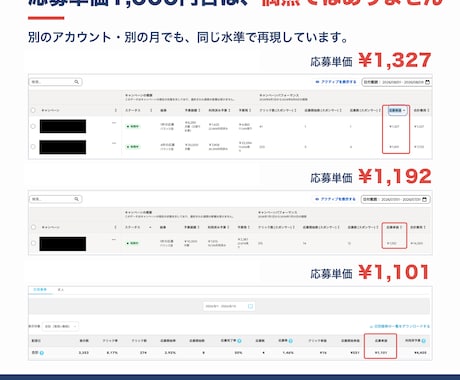The height and width of the screenshot is (380, 460).
Task: Click the ¥4,403 value in the 合計 row
Action: pyautogui.click(x=420, y=353)
